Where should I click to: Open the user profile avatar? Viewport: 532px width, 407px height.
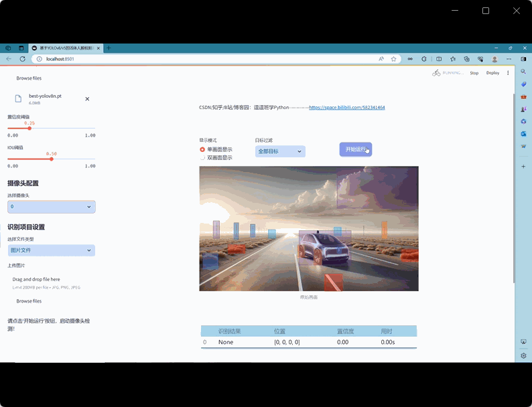[x=494, y=59]
